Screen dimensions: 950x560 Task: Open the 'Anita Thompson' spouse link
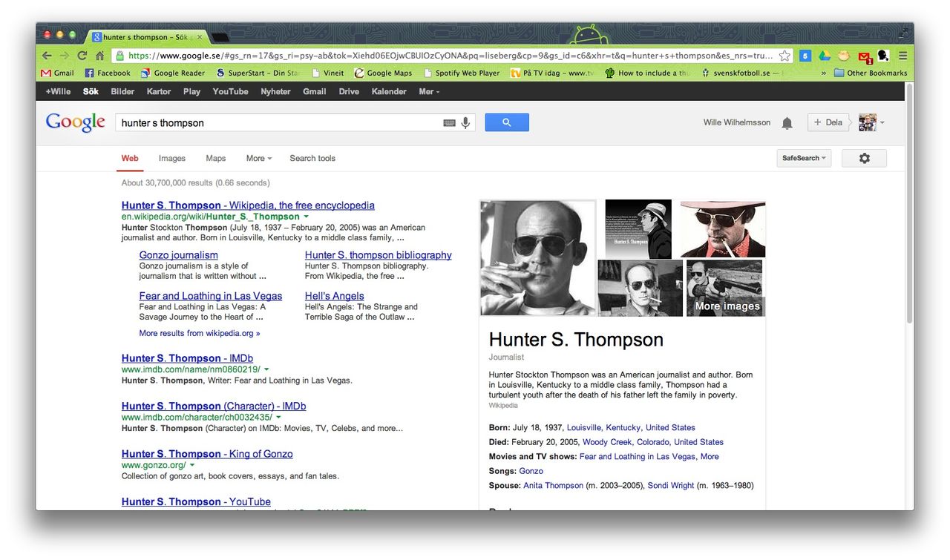click(554, 486)
